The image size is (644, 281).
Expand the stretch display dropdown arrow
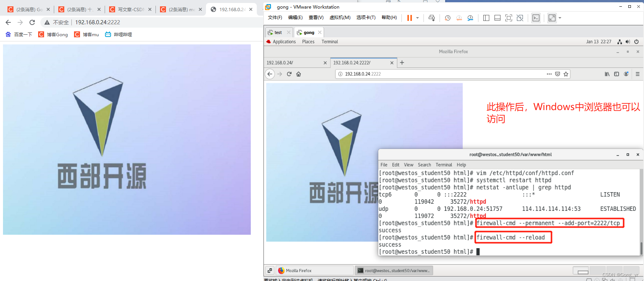[x=560, y=18]
